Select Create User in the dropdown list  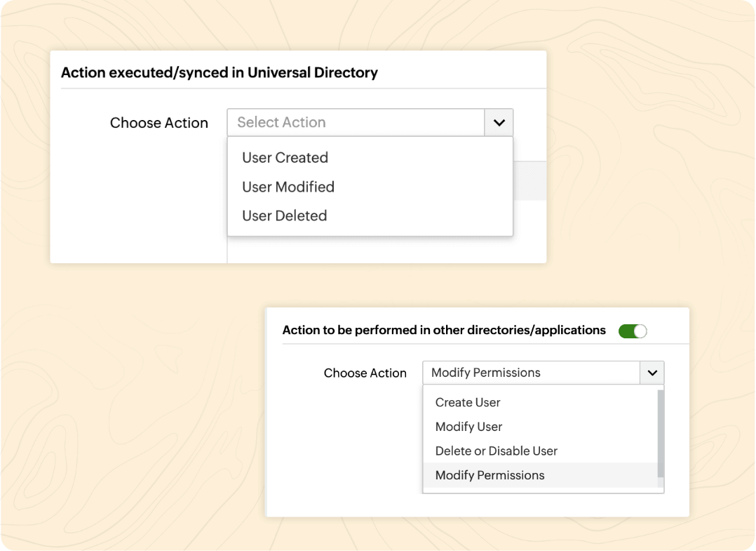click(x=468, y=402)
